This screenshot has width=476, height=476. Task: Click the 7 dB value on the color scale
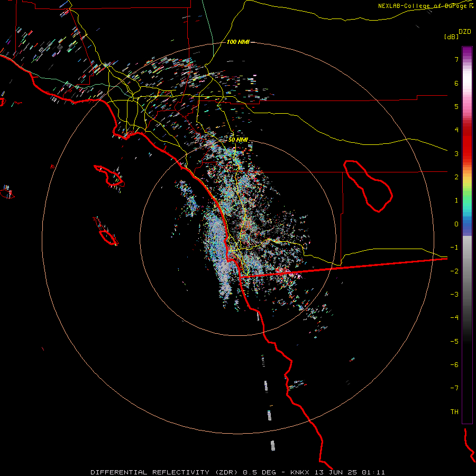(x=456, y=59)
